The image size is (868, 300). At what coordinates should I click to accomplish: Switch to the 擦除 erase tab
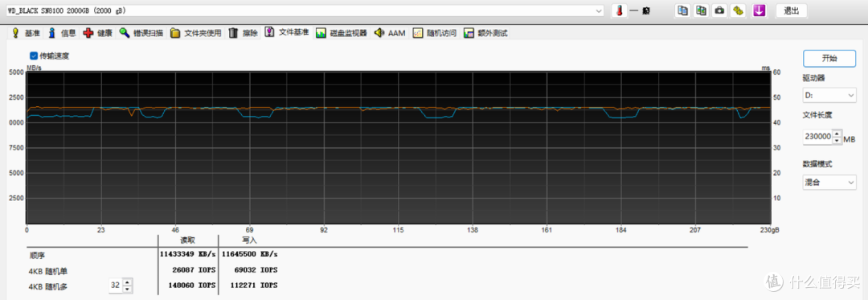pos(243,33)
